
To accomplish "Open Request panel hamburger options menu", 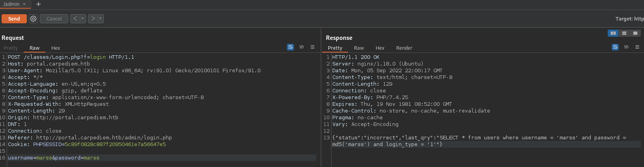I will pos(313,47).
